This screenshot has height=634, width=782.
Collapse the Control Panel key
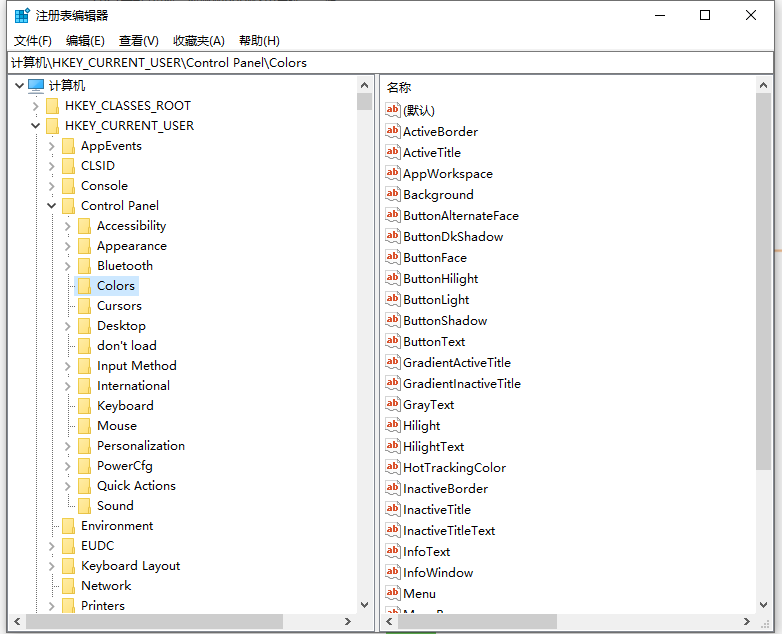pos(52,206)
